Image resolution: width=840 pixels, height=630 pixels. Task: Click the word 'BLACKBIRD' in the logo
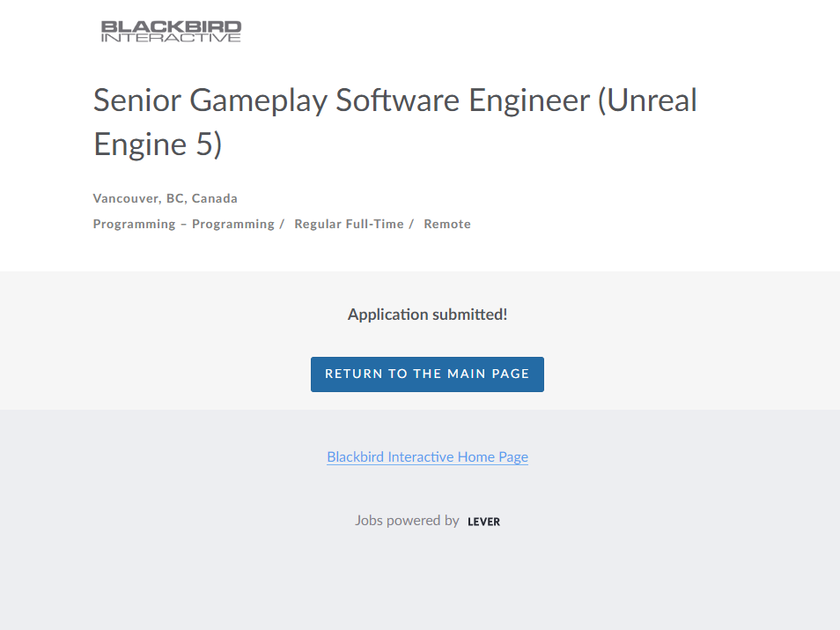click(171, 26)
